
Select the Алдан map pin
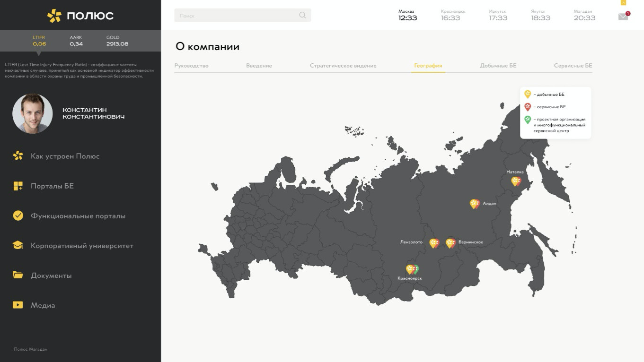point(475,204)
